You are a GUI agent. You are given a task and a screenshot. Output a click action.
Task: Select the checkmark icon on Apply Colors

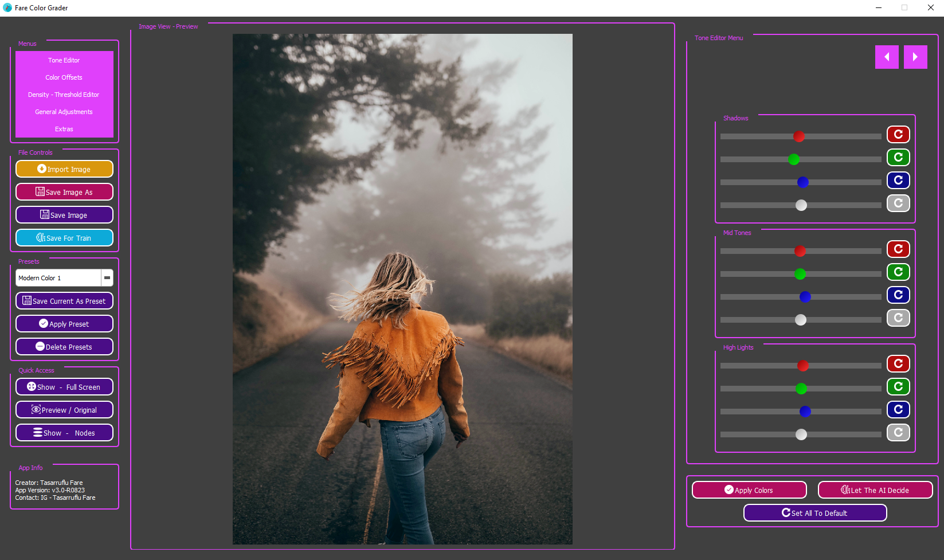(x=729, y=489)
